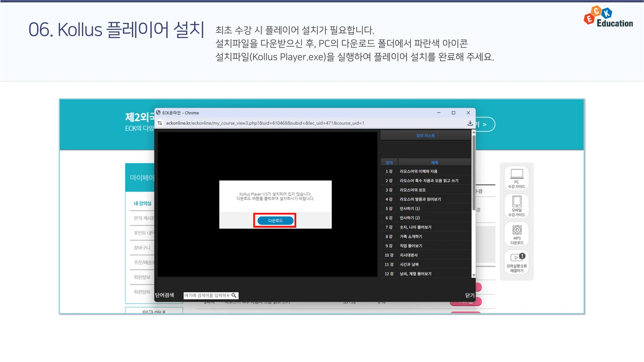This screenshot has height=362, width=644.
Task: Click the site information icon beside the URL
Action: [x=160, y=123]
